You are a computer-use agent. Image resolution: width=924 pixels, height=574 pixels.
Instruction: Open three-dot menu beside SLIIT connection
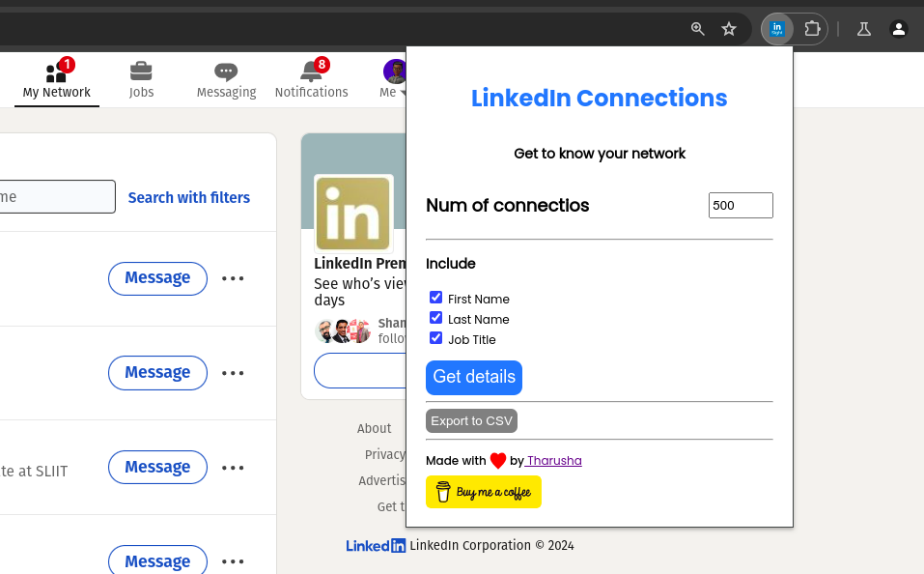(233, 468)
